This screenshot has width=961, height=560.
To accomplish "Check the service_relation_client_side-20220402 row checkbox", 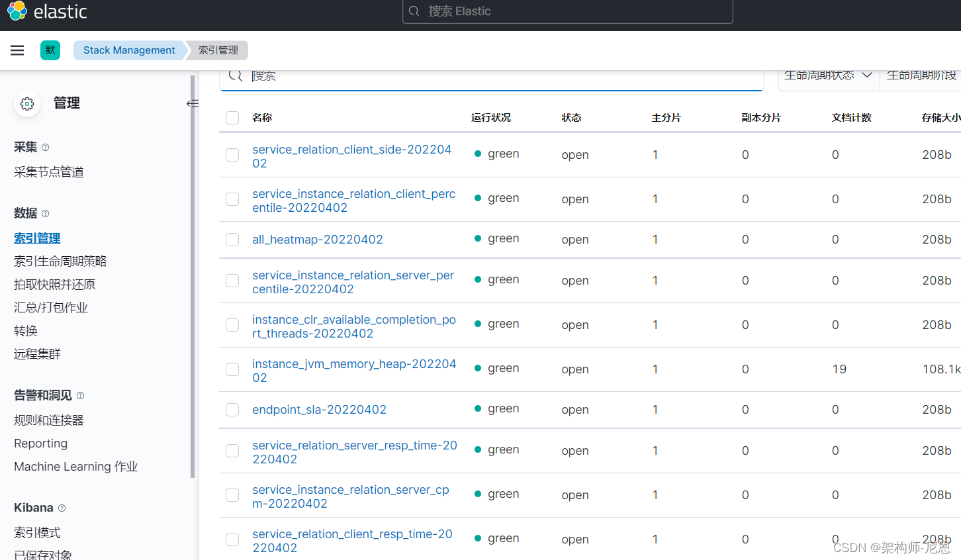I will (x=232, y=155).
